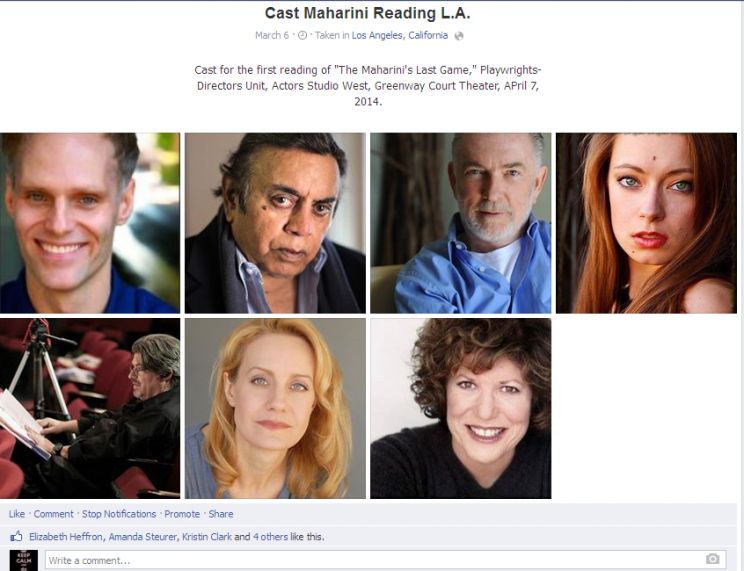
Task: Click into the Write a comment field
Action: (x=385, y=560)
